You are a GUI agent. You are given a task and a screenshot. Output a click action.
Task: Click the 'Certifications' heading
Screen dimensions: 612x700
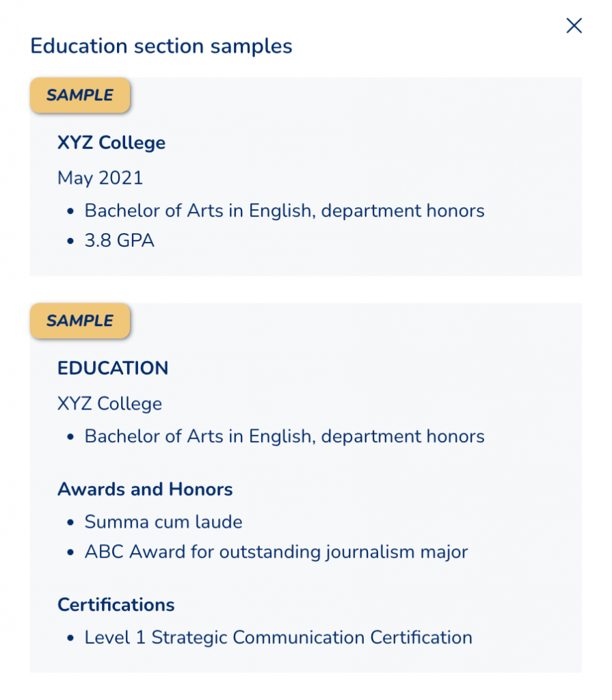[x=116, y=605]
